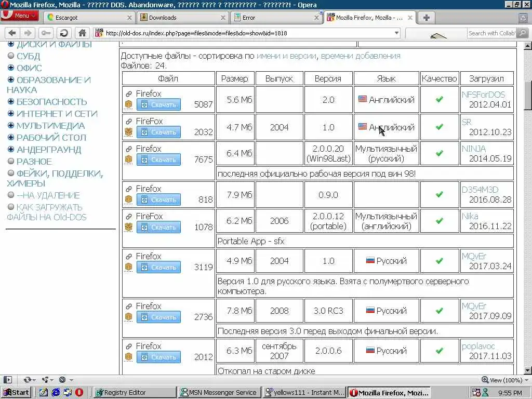Viewport: 532px width, 399px height.
Task: Click the page scrollbar down arrow
Action: coord(527,370)
